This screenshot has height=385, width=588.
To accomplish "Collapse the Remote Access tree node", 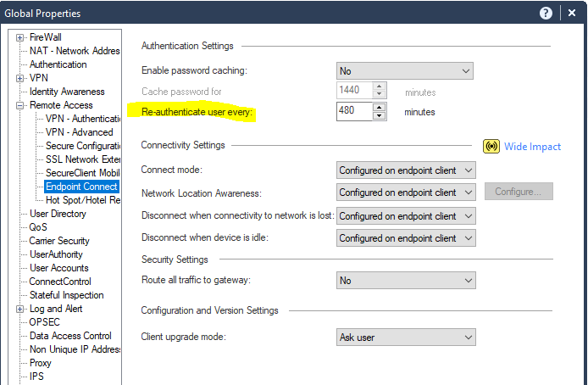I will point(20,105).
